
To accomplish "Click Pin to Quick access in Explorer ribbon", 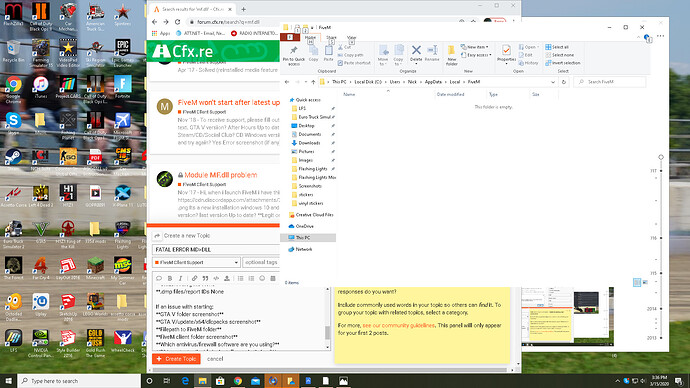I will [294, 55].
